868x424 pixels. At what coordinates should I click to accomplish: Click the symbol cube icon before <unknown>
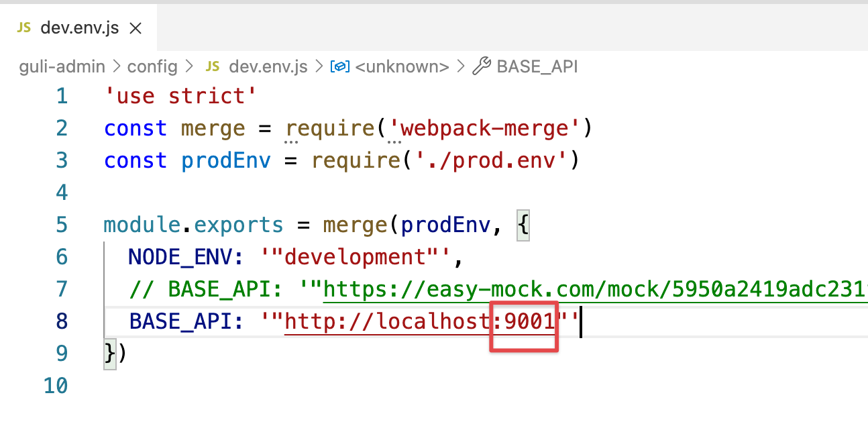(341, 66)
